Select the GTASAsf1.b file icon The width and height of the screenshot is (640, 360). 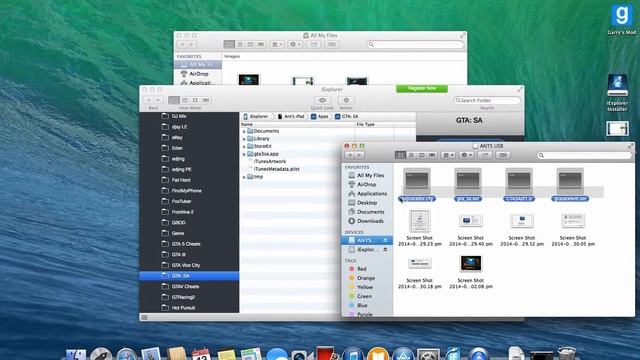(x=519, y=182)
